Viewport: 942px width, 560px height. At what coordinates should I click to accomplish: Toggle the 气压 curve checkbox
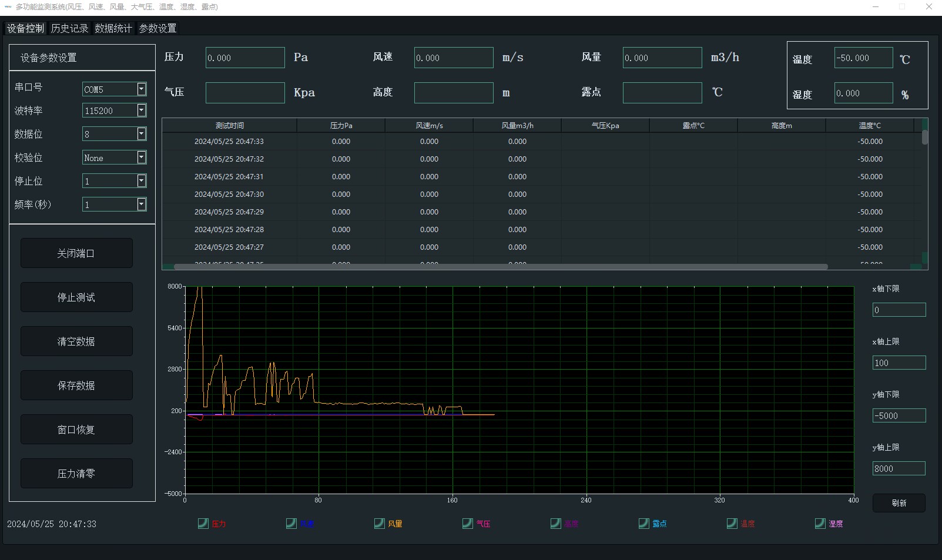pyautogui.click(x=468, y=524)
